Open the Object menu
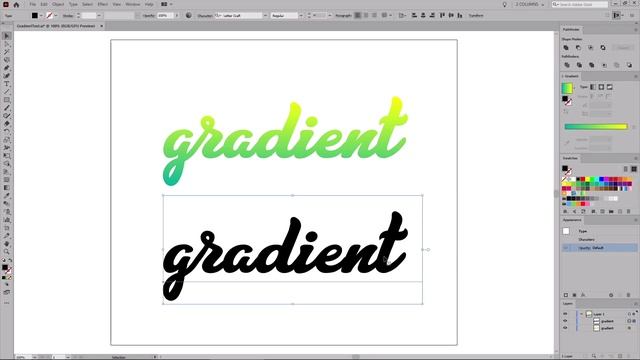 (x=58, y=4)
